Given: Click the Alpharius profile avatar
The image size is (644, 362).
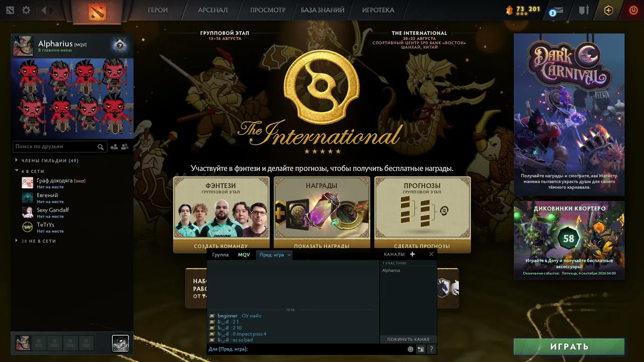Looking at the screenshot, I should 23,46.
